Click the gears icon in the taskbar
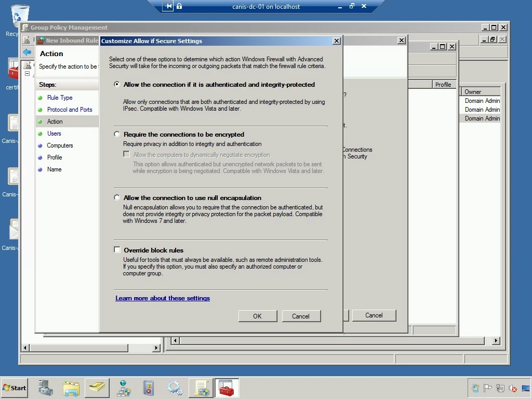This screenshot has height=399, width=532. pos(175,388)
